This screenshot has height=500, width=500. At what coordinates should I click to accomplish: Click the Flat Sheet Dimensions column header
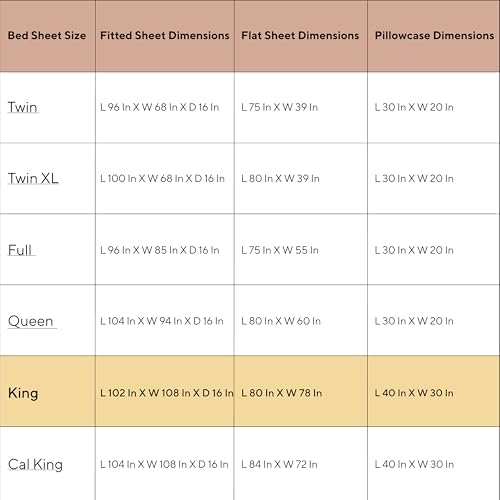coord(300,35)
